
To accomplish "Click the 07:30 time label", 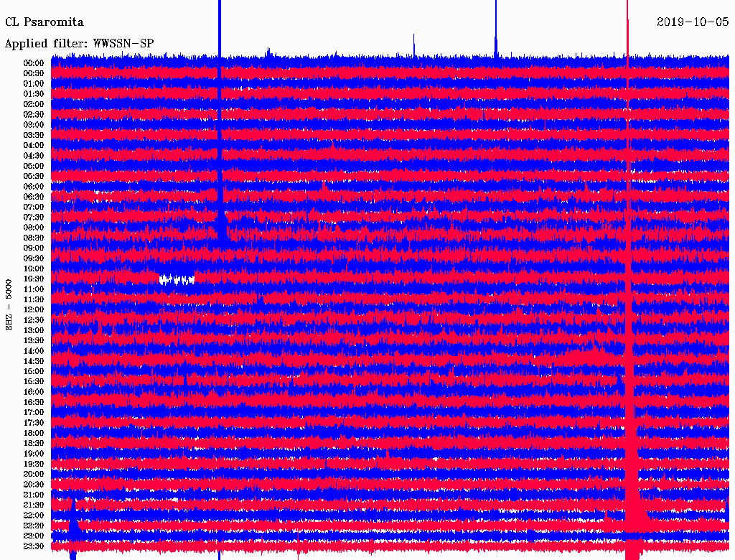I will point(34,218).
